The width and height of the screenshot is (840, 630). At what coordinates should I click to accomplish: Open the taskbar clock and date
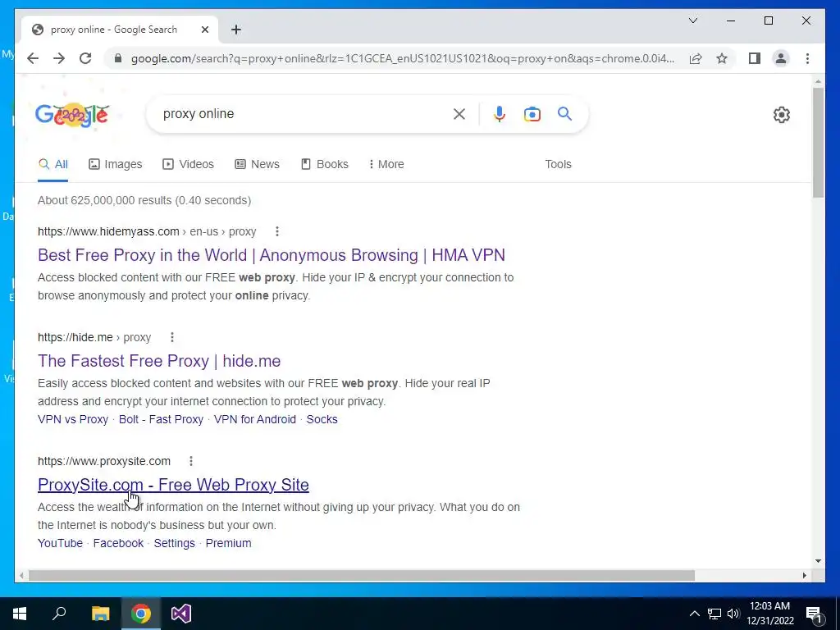click(x=770, y=614)
